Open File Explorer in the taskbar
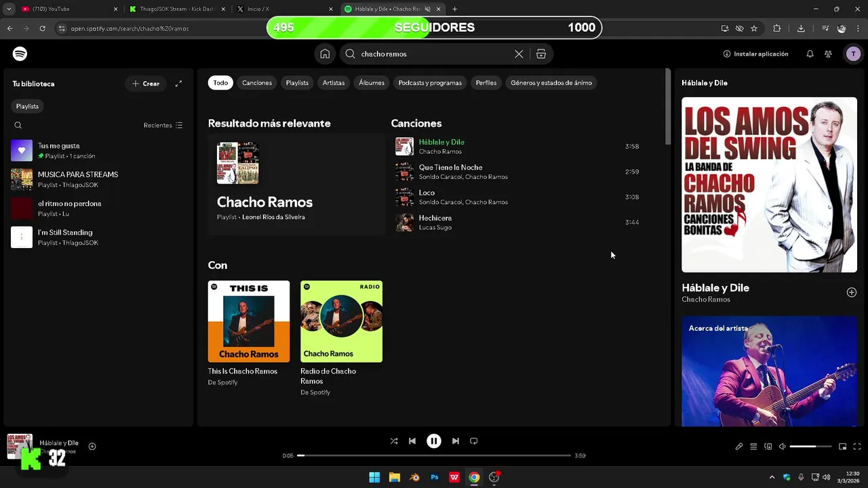 click(x=394, y=477)
